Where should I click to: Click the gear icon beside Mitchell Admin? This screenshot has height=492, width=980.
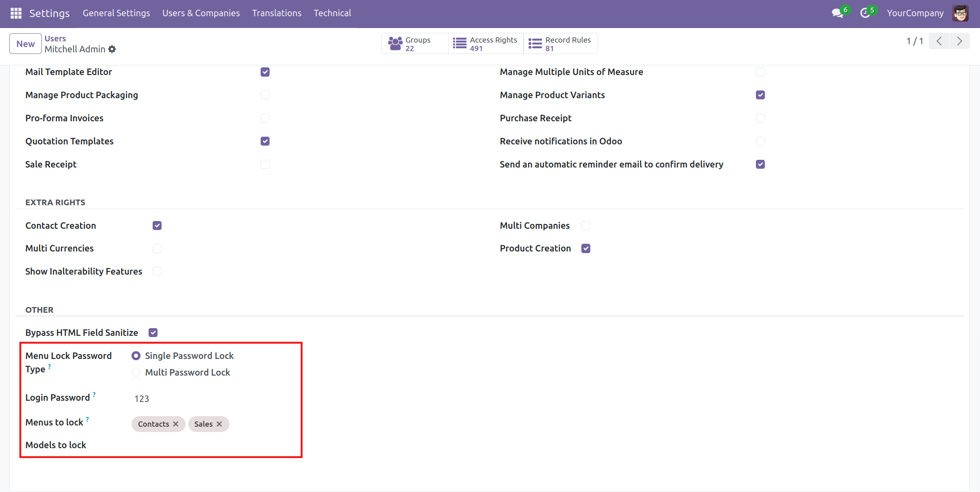point(112,49)
